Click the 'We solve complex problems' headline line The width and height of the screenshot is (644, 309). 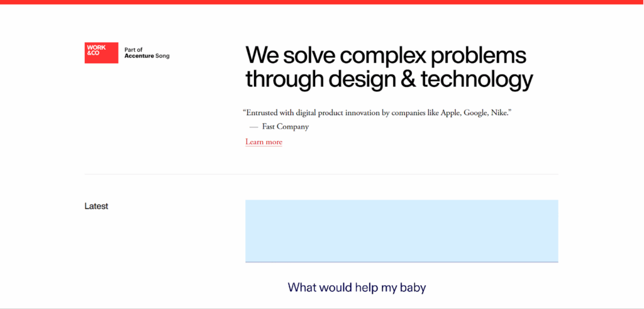(x=385, y=55)
